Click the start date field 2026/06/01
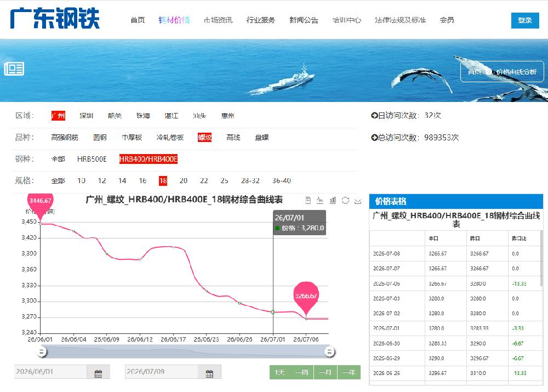The image size is (548, 392). point(50,372)
